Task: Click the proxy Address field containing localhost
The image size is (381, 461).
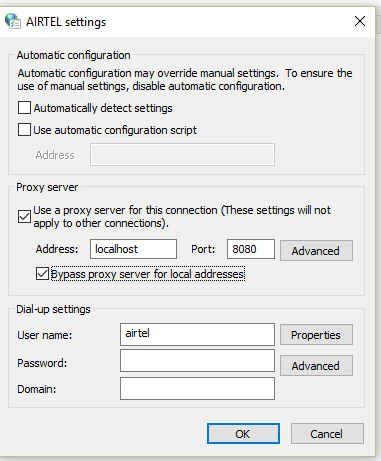Action: click(x=133, y=249)
